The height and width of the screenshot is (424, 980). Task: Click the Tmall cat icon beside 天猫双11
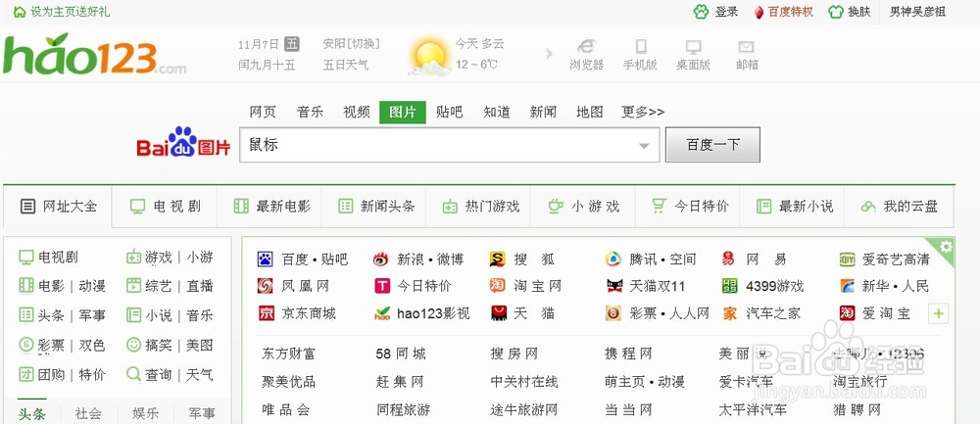[614, 286]
